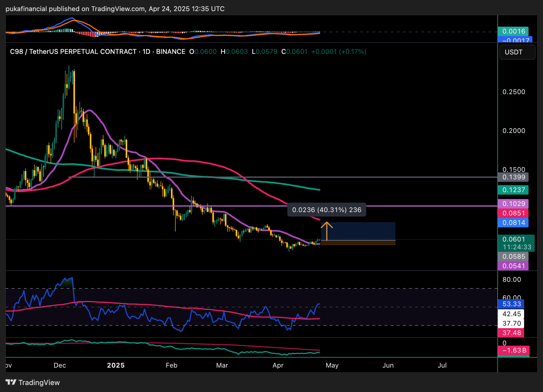Click the MACD 0.0016 value label
The width and height of the screenshot is (543, 392).
(x=513, y=31)
